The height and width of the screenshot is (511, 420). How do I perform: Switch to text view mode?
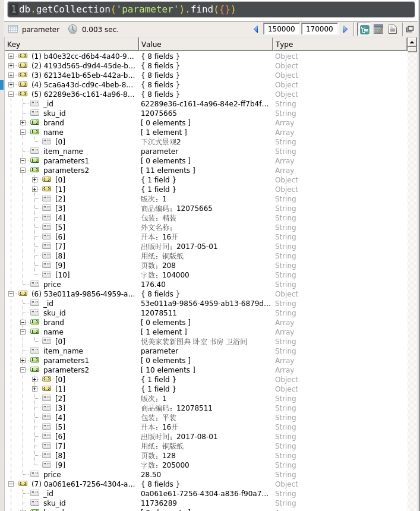[393, 29]
